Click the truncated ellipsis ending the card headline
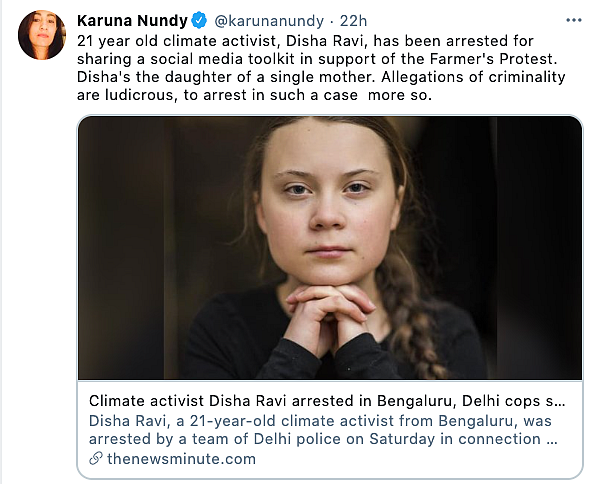594x484 pixels. (x=560, y=401)
